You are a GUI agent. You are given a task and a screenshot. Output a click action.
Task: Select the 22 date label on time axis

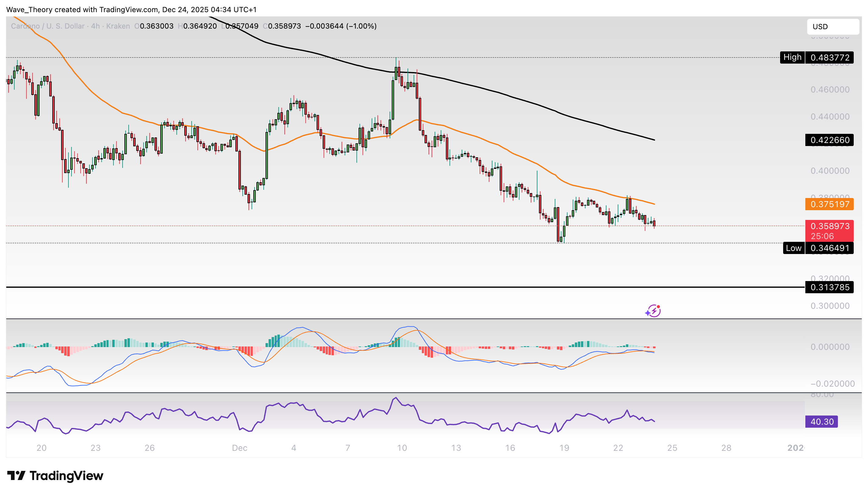pos(618,448)
